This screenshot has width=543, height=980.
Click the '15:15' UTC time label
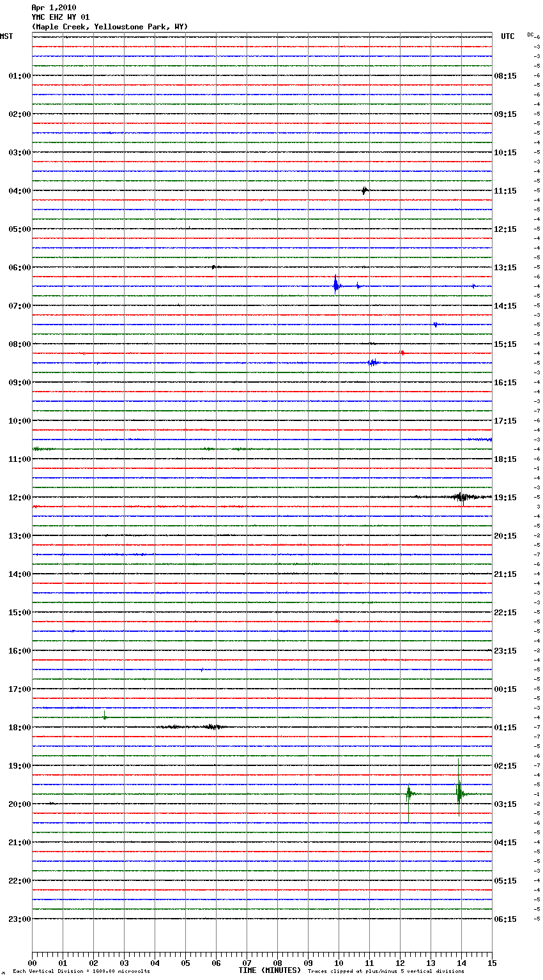[505, 344]
